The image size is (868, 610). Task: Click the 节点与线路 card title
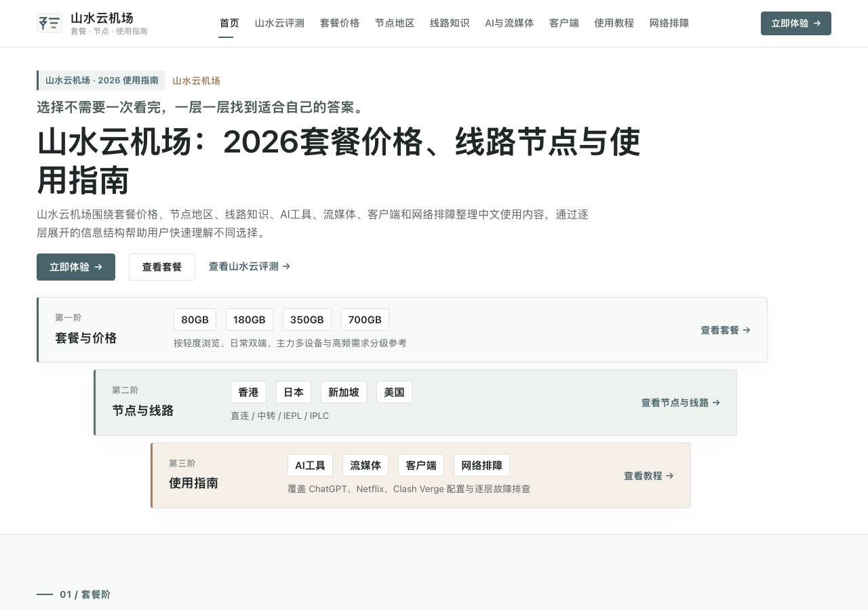(143, 411)
